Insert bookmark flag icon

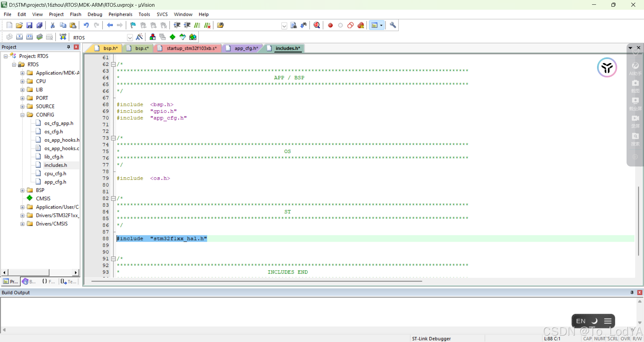[x=133, y=25]
